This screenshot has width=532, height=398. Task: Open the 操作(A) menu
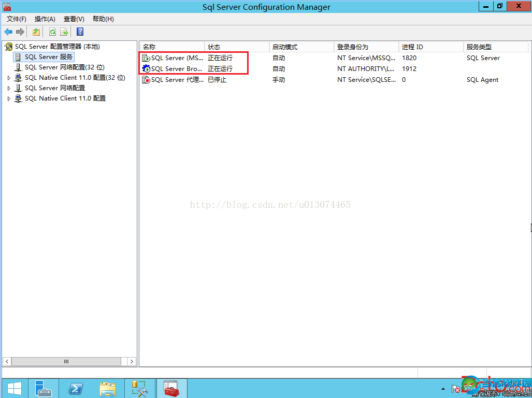point(45,19)
